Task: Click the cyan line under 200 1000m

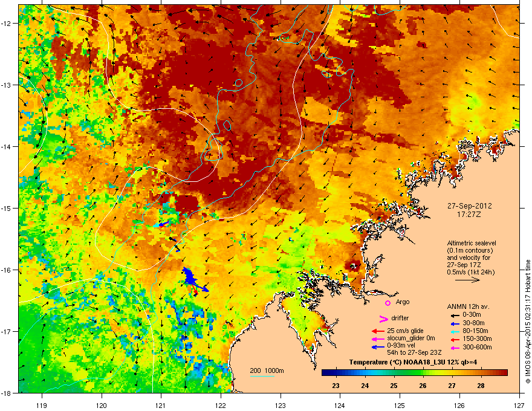Action: coord(262,376)
